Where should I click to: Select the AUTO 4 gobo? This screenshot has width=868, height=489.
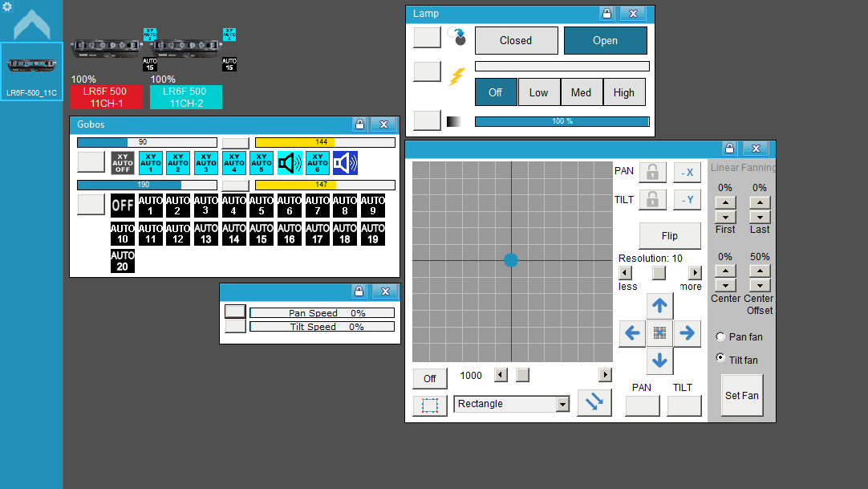[233, 206]
